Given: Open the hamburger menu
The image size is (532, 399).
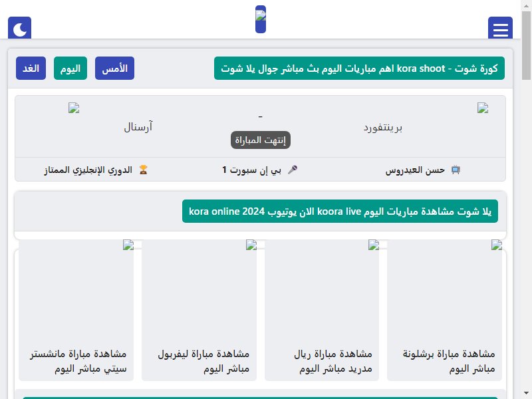Looking at the screenshot, I should coord(500,28).
